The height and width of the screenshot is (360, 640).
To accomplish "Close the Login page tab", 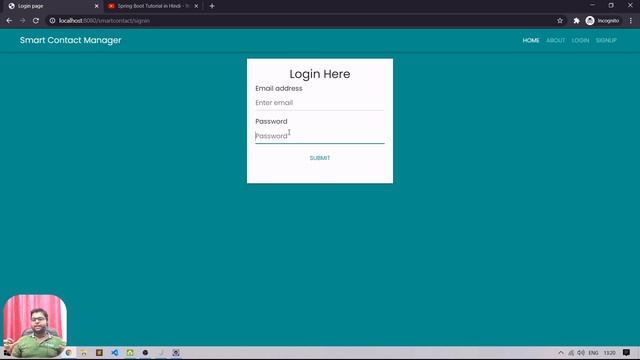I will point(97,6).
